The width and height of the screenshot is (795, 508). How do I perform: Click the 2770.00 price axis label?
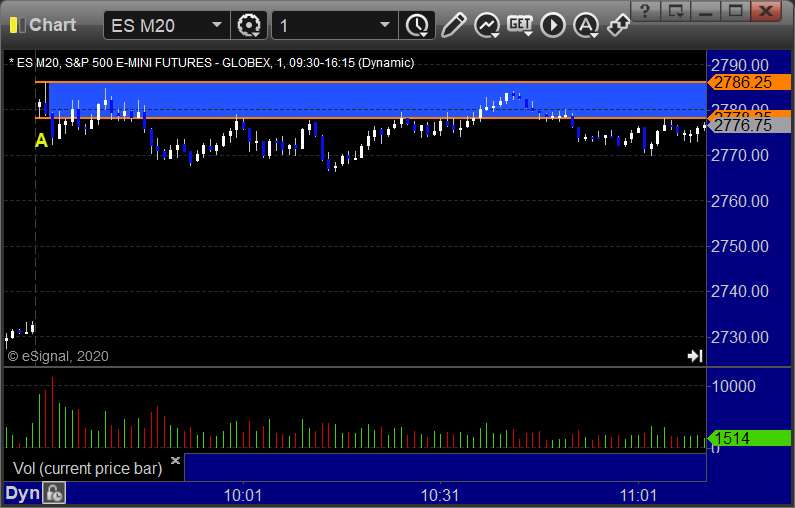tap(740, 155)
